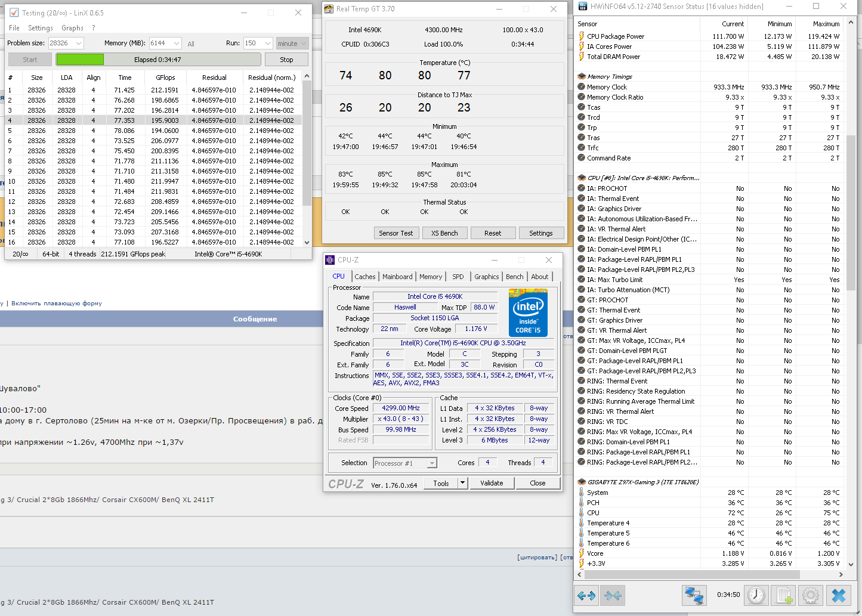
Task: Click HWiNFO expand columns arrows icon
Action: (x=586, y=595)
